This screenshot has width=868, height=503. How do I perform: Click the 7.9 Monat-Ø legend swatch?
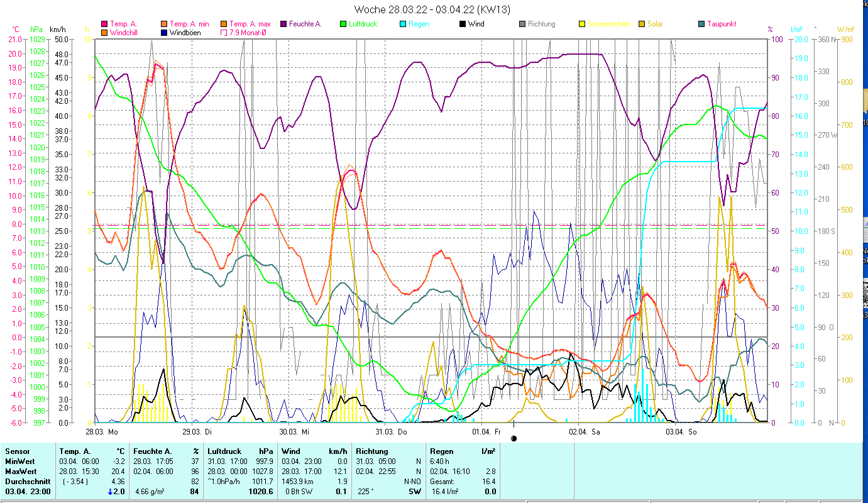pyautogui.click(x=224, y=32)
